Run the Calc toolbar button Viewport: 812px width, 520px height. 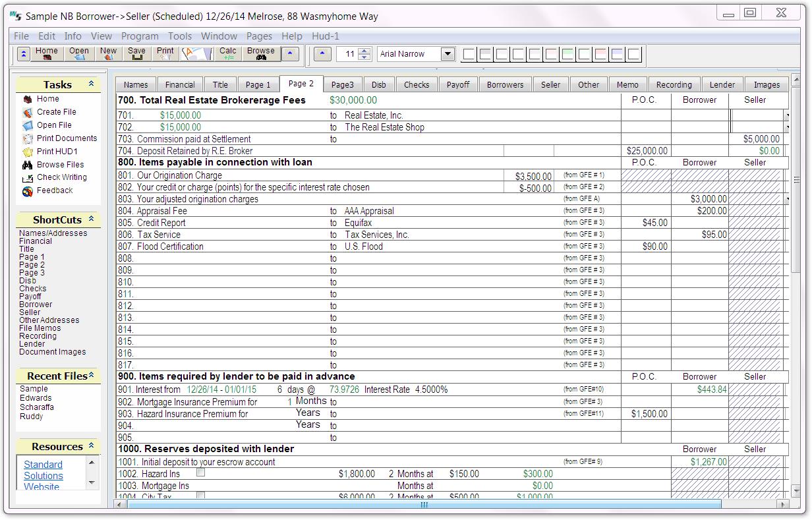(x=228, y=54)
